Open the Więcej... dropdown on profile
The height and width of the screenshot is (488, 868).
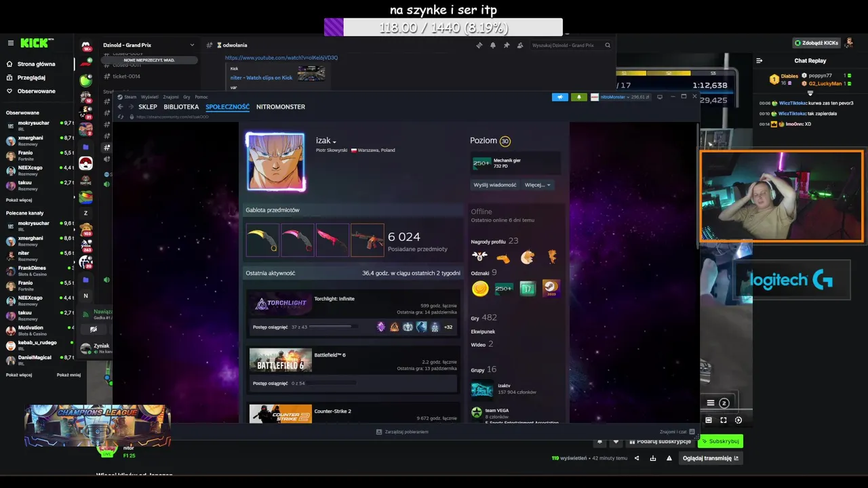point(538,184)
